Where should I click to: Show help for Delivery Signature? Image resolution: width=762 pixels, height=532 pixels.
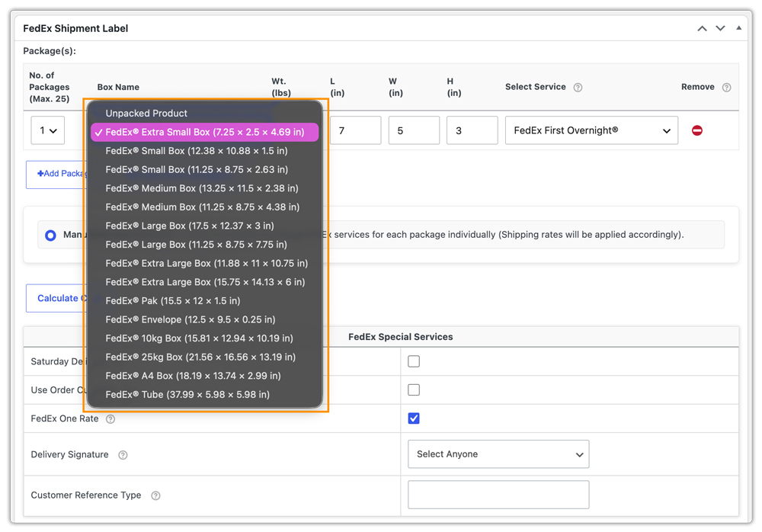(123, 455)
